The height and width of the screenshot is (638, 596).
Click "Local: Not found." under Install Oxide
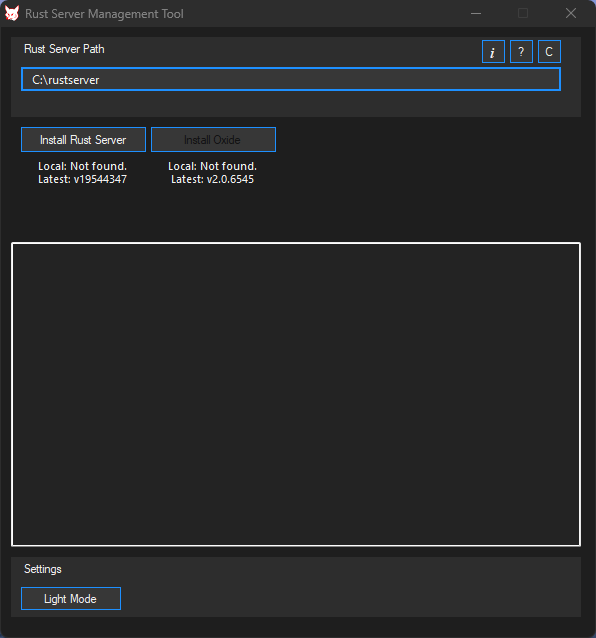[212, 166]
